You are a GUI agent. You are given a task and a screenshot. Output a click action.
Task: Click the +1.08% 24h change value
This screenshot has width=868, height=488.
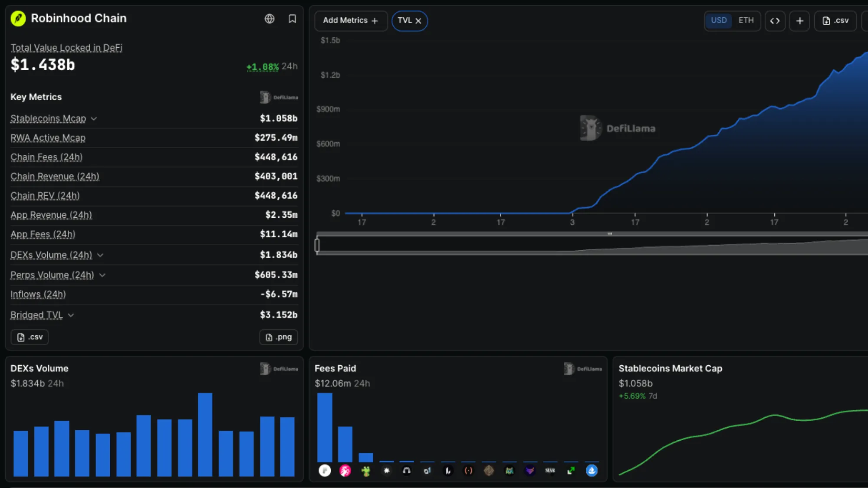point(263,67)
